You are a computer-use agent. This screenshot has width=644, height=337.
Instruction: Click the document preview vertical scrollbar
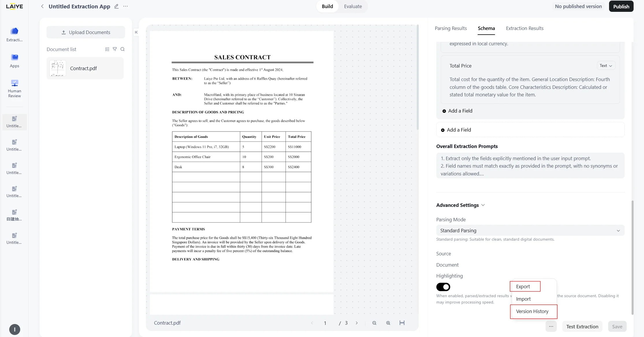417,77
